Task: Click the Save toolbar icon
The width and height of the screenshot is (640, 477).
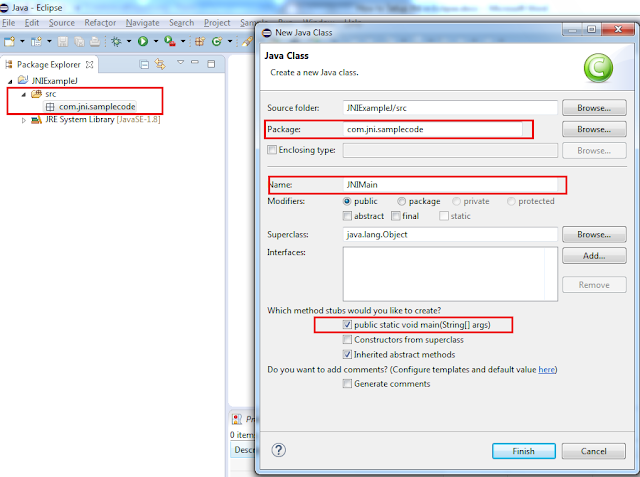Action: (63, 41)
